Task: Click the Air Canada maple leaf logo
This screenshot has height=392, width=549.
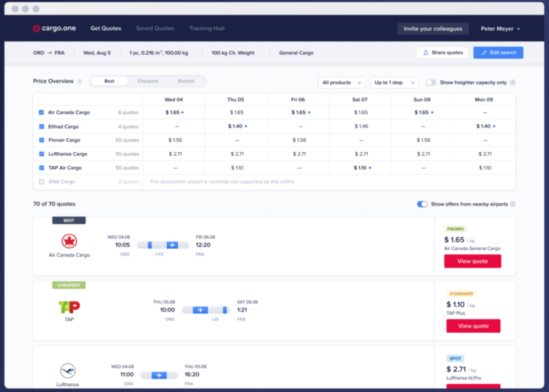Action: click(70, 241)
